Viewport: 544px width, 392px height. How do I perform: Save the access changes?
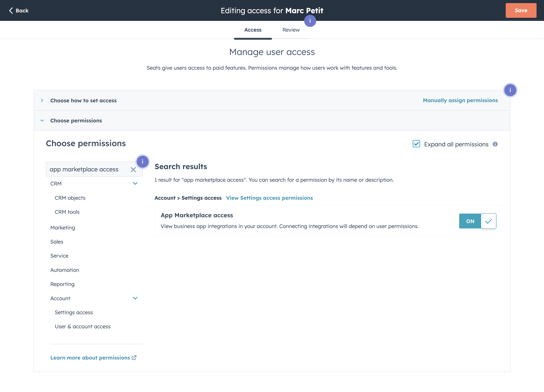point(521,11)
